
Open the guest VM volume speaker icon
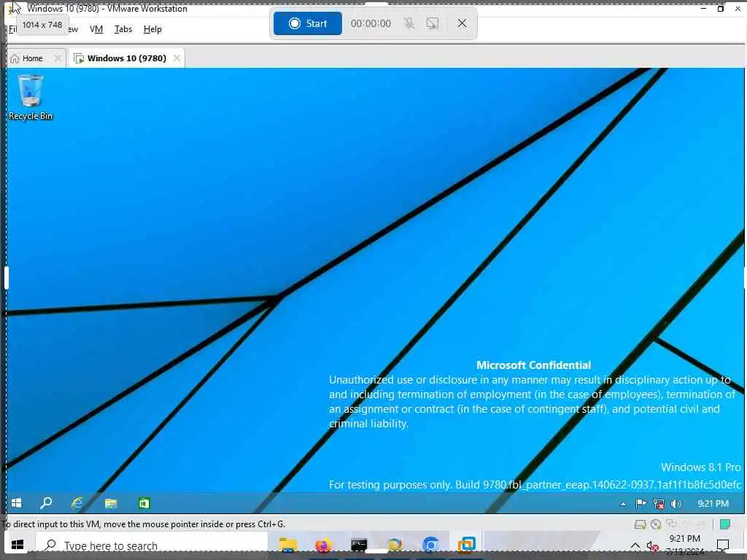(676, 504)
